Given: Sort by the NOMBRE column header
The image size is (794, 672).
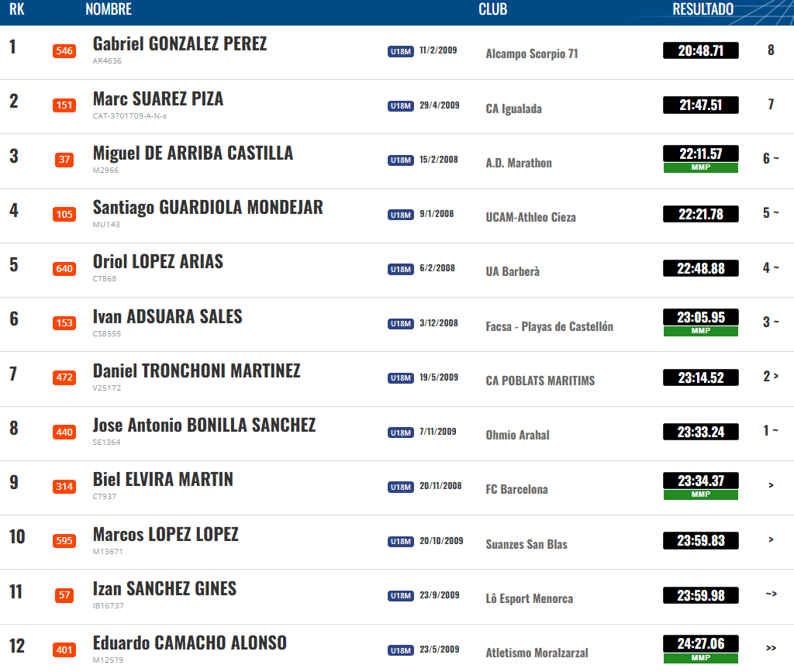Looking at the screenshot, I should 109,9.
